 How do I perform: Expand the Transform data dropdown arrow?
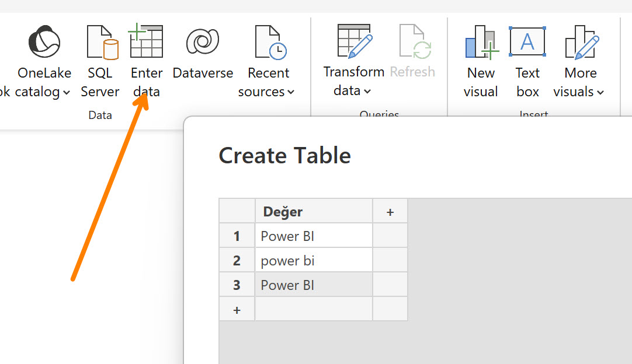click(x=367, y=92)
